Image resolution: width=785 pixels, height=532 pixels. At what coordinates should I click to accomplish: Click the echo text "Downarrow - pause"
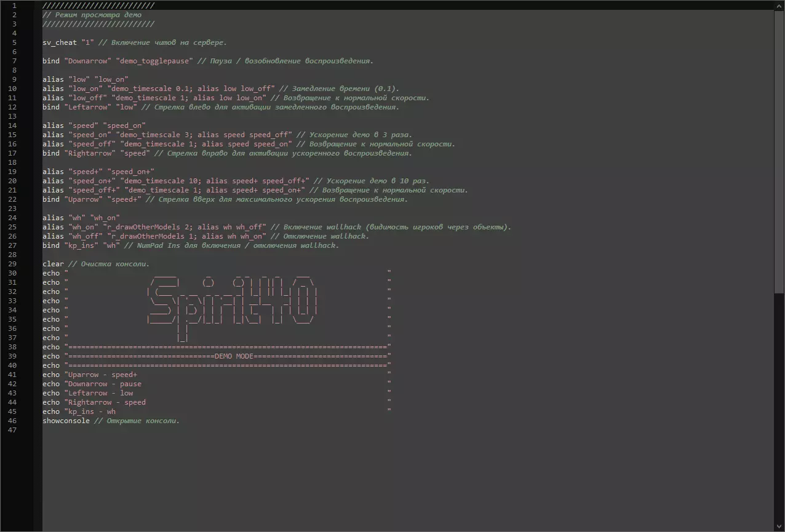pos(105,384)
